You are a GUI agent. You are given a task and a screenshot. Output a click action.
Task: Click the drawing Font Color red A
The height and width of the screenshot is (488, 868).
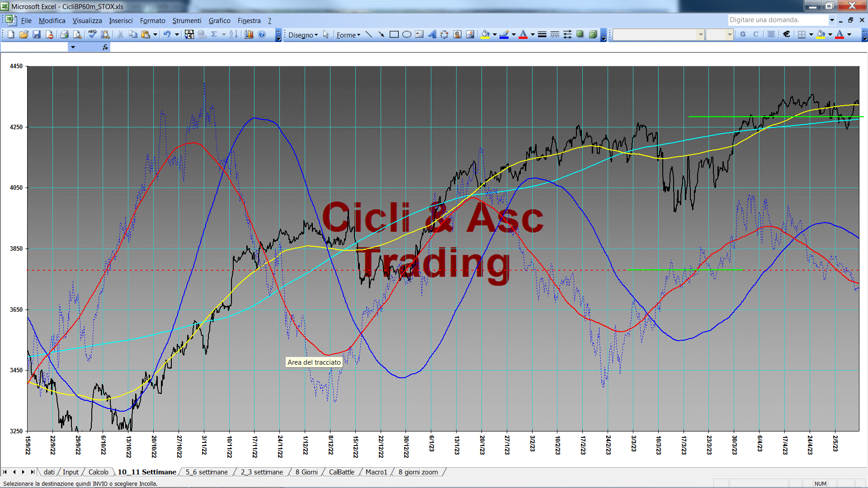(523, 34)
